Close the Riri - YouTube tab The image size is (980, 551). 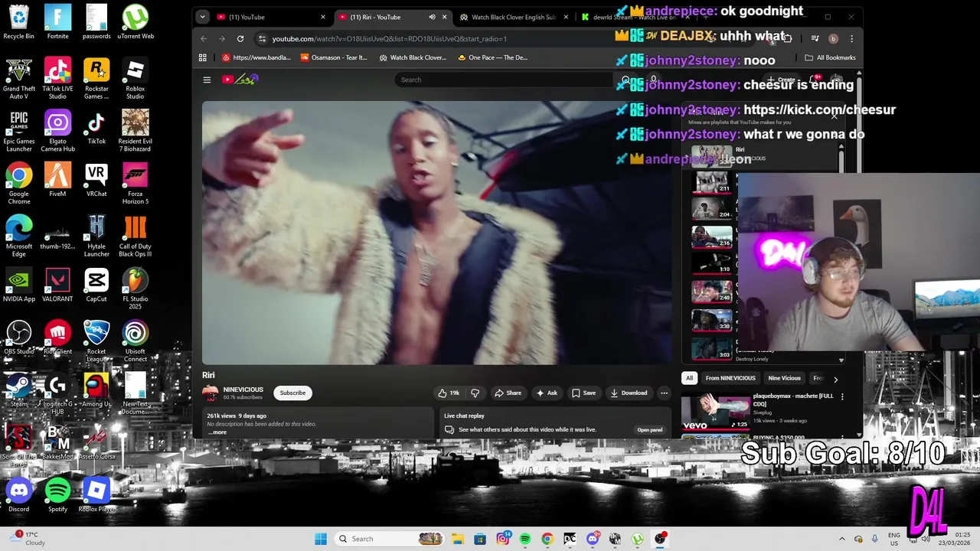click(445, 17)
